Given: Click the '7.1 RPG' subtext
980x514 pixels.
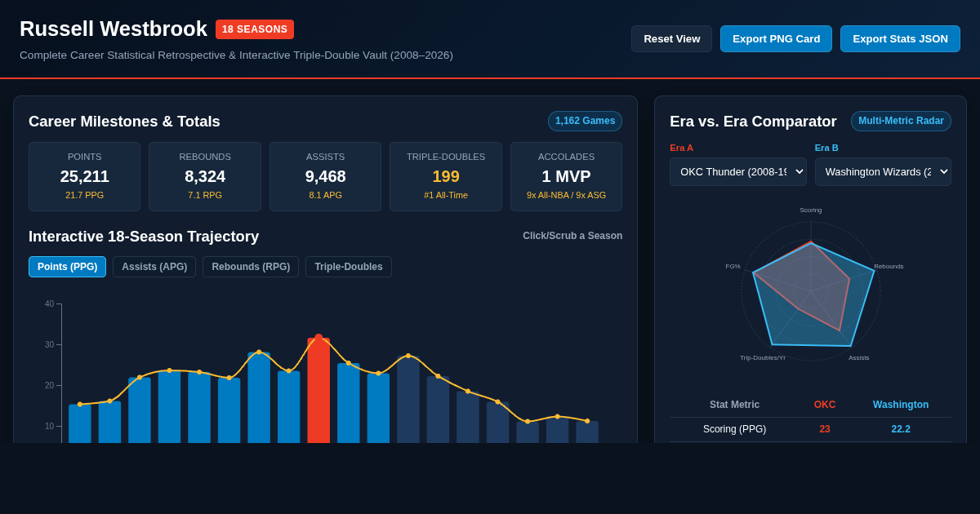Looking at the screenshot, I should click(x=205, y=195).
